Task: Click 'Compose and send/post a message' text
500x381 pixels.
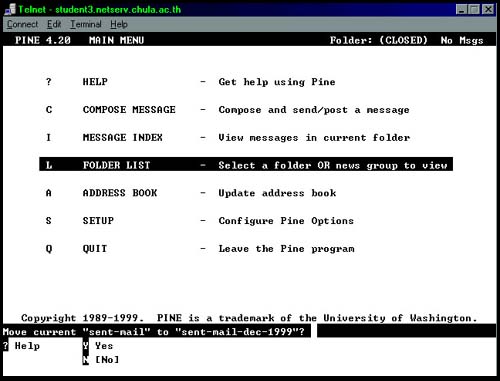Action: click(x=314, y=110)
